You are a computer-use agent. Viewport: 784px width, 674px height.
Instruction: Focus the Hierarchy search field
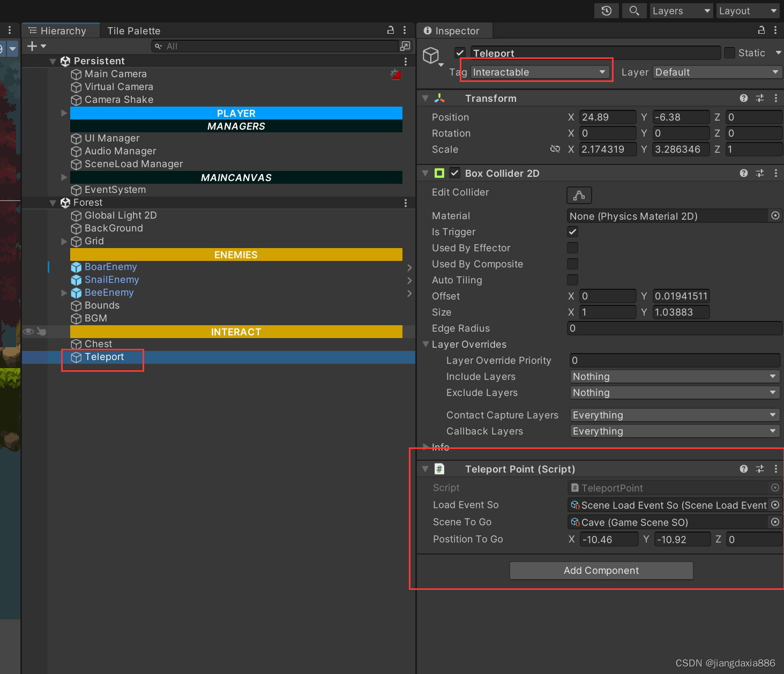[275, 46]
